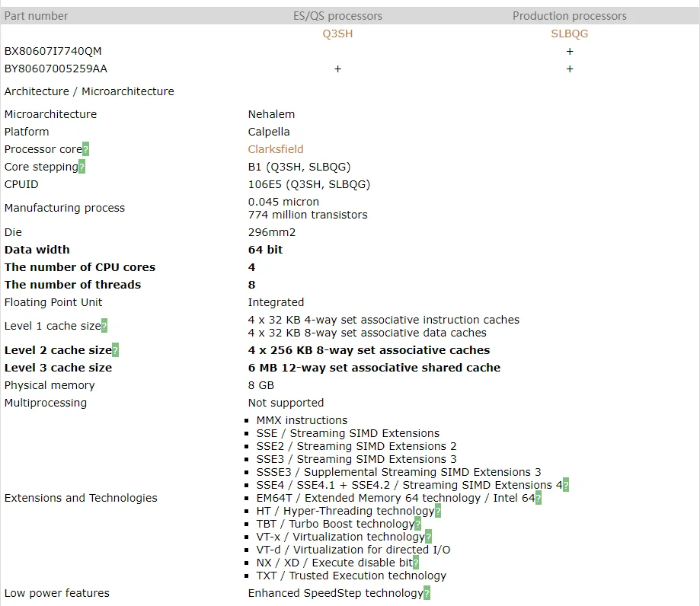This screenshot has width=700, height=606.
Task: Open help icon after SSE4 Streaming SIMD Extensions 4
Action: (566, 485)
